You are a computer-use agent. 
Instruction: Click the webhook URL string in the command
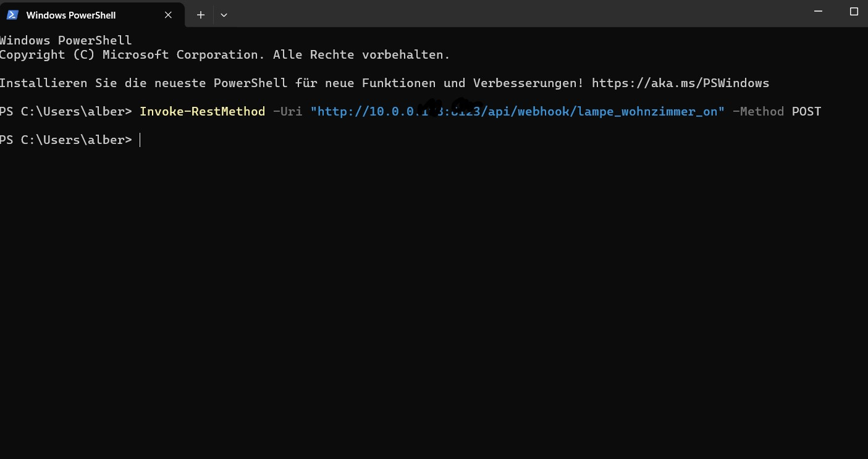[517, 112]
